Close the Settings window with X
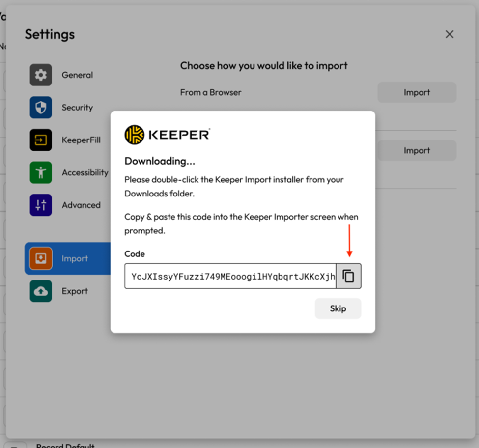479x448 pixels. 449,34
